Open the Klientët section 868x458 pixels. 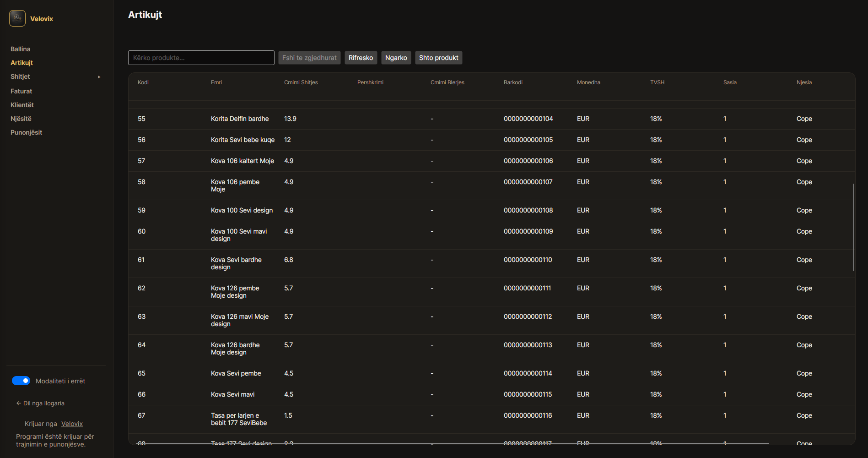tap(22, 105)
